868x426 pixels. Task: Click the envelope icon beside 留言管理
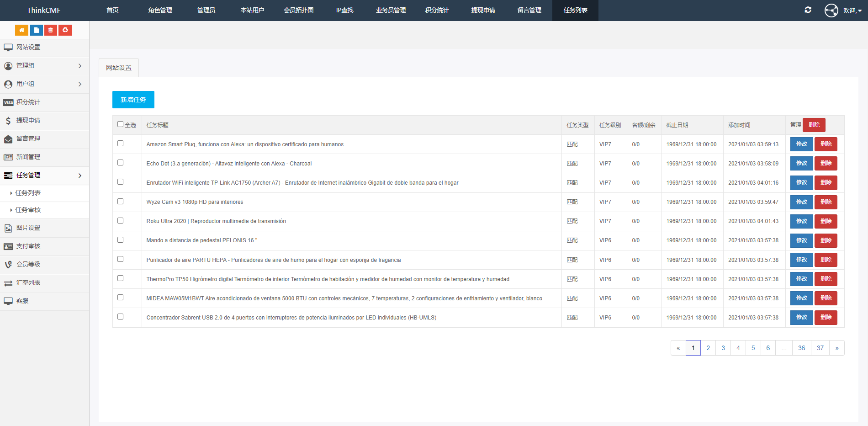pos(8,139)
